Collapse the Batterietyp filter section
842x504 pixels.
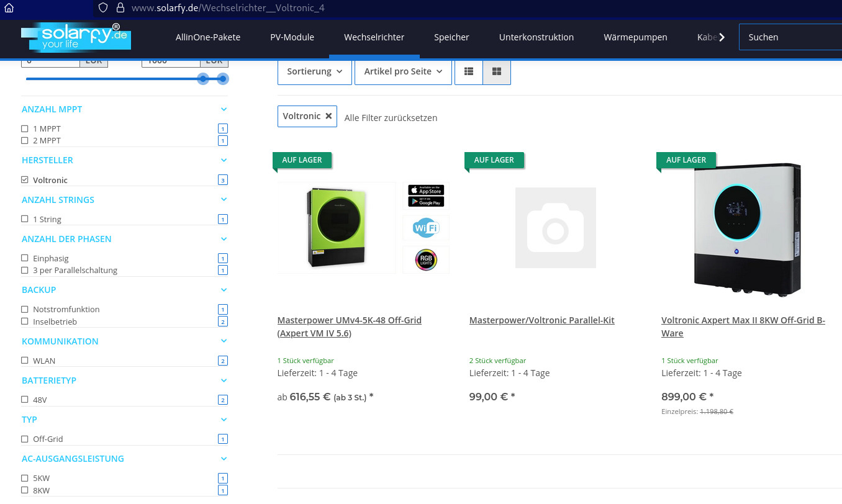(x=224, y=380)
